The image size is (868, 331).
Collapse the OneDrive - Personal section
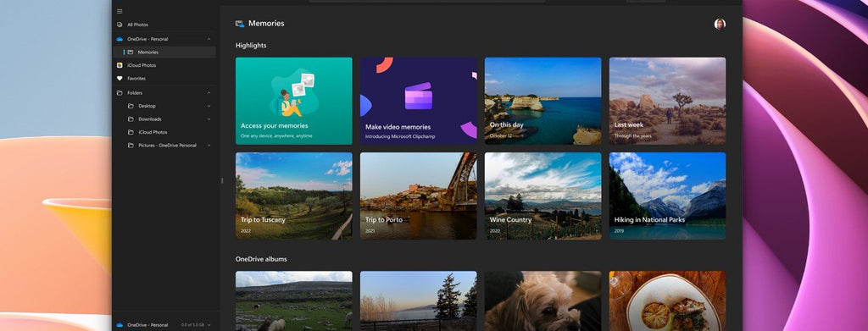click(x=209, y=39)
